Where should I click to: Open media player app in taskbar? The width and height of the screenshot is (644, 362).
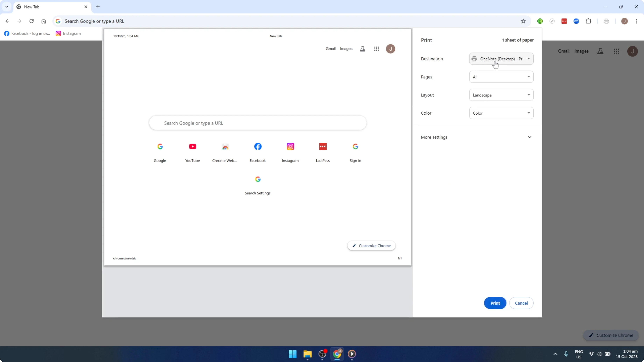(352, 354)
